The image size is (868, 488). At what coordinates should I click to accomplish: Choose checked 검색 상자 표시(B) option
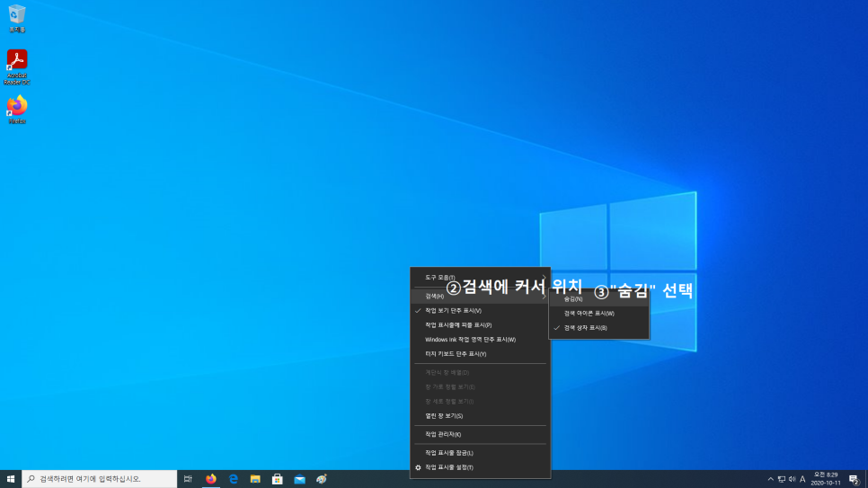[599, 328]
